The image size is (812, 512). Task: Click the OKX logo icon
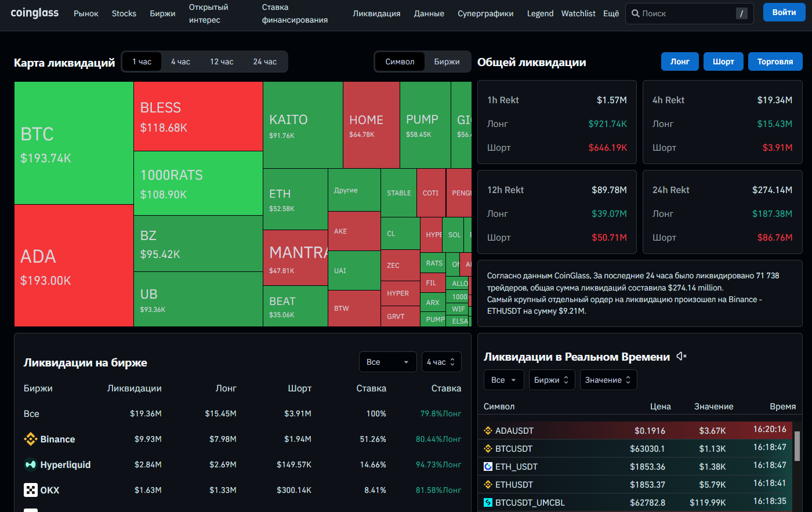[x=31, y=490]
